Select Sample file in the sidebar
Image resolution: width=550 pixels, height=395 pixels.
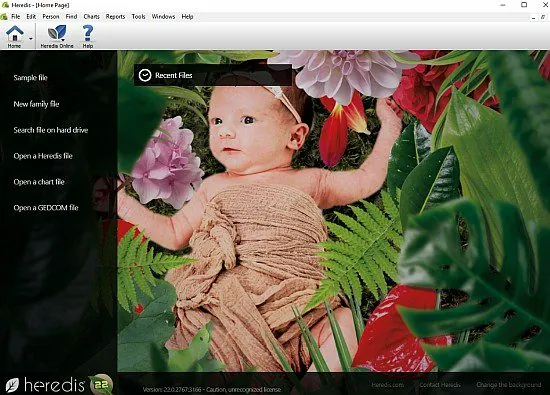(31, 78)
